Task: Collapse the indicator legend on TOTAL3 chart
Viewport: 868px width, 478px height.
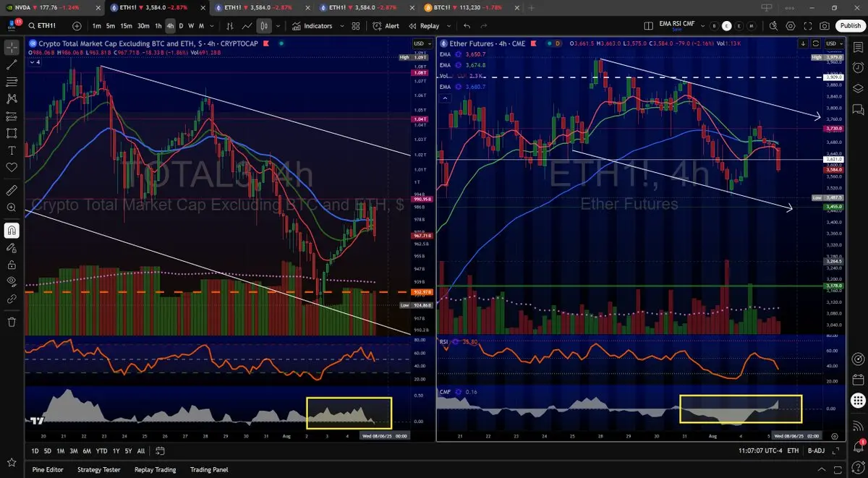Action: pyautogui.click(x=36, y=62)
